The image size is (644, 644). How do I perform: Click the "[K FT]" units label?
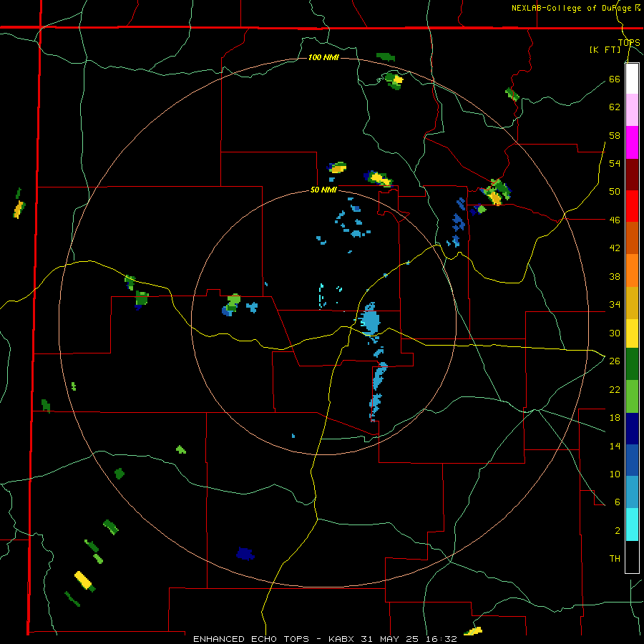click(605, 49)
